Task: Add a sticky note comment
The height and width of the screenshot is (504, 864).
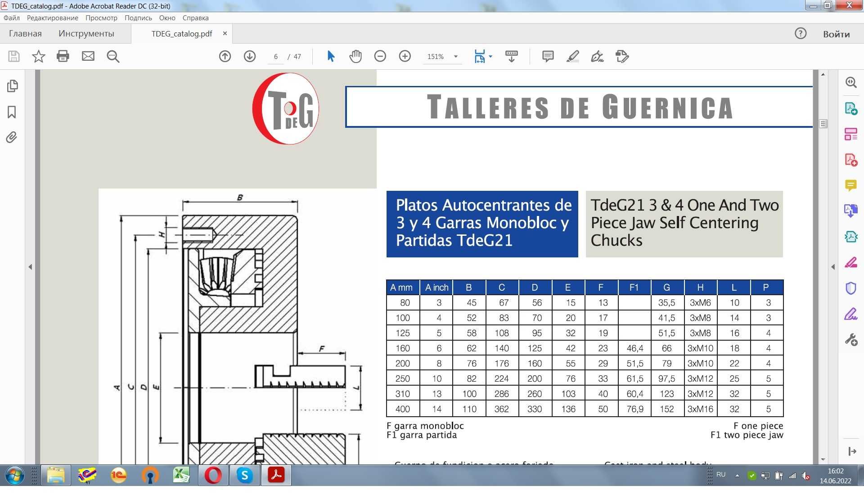Action: (x=548, y=56)
